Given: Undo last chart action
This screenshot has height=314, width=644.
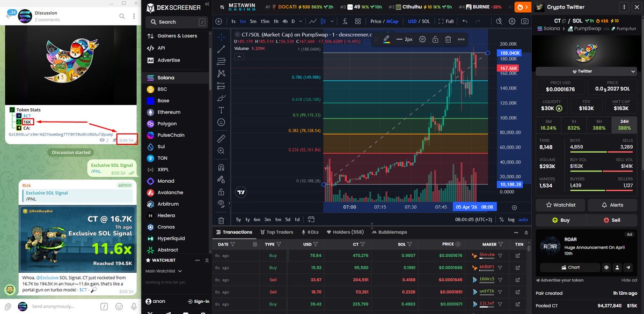Looking at the screenshot, I should [464, 21].
